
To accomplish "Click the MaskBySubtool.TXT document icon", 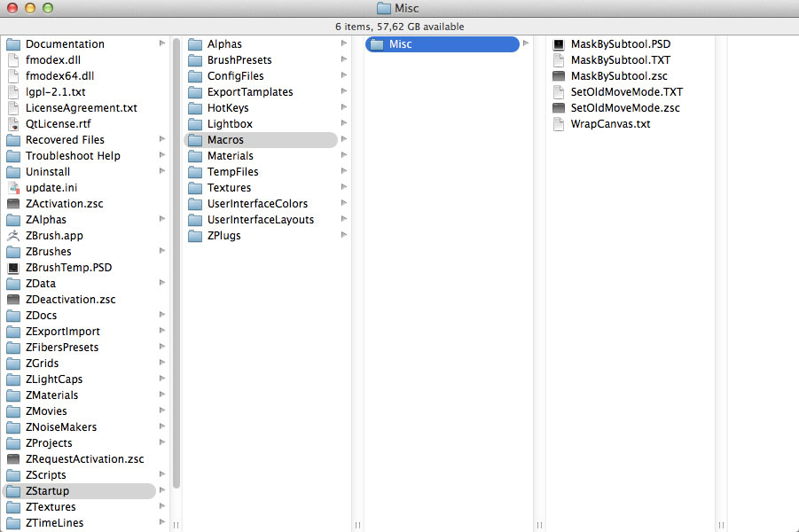I will point(559,60).
